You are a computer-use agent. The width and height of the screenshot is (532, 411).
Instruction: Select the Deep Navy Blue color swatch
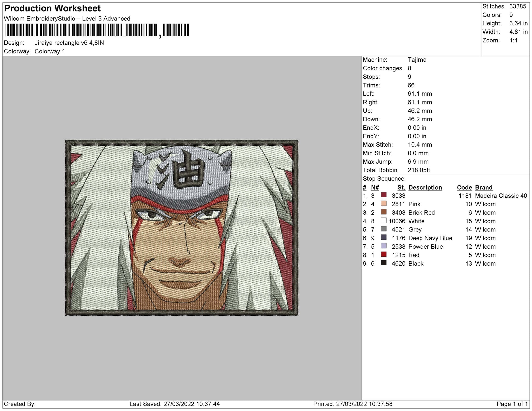[384, 237]
